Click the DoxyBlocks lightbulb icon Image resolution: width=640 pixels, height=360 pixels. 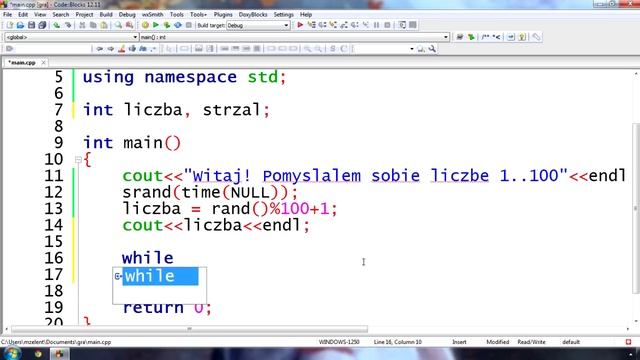(x=522, y=37)
